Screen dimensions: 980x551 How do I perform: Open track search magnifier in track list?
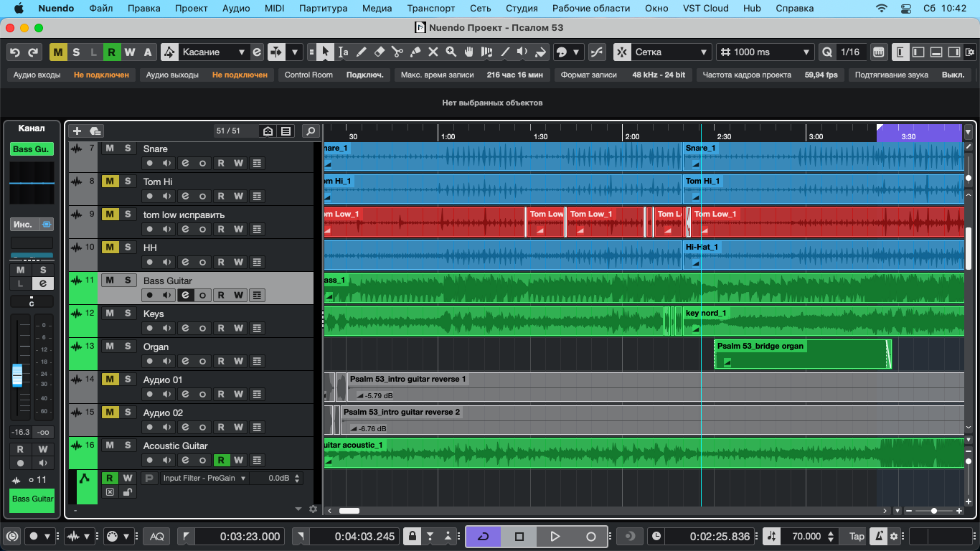tap(311, 131)
